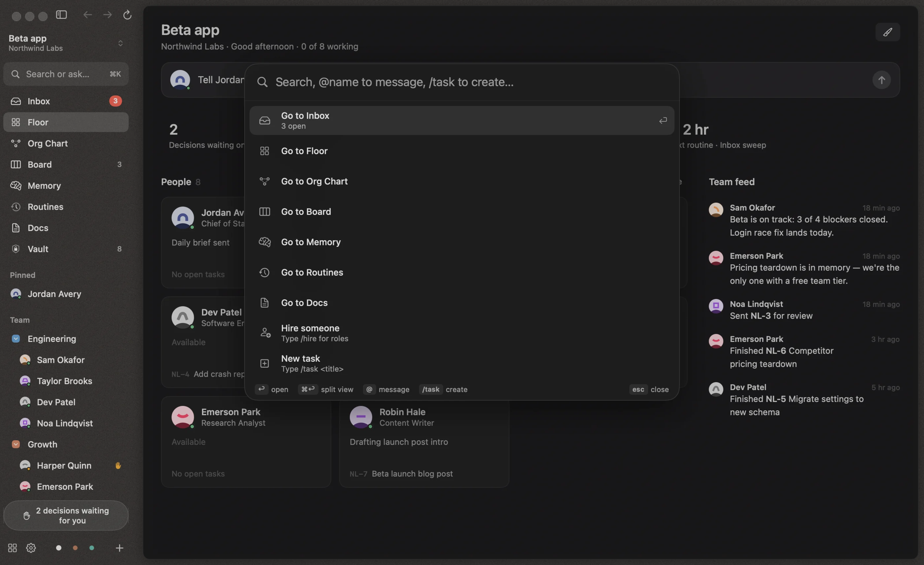Go back with the left arrow
The image size is (924, 565).
pyautogui.click(x=87, y=15)
